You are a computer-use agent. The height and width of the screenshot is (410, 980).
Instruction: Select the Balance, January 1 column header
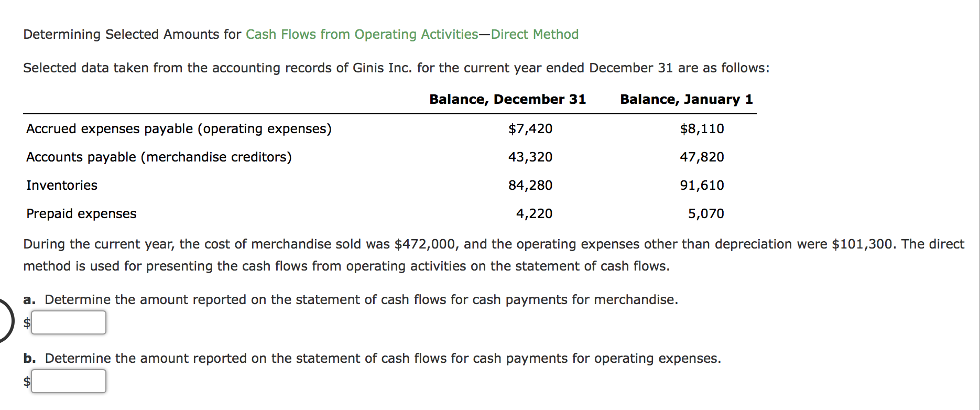686,99
